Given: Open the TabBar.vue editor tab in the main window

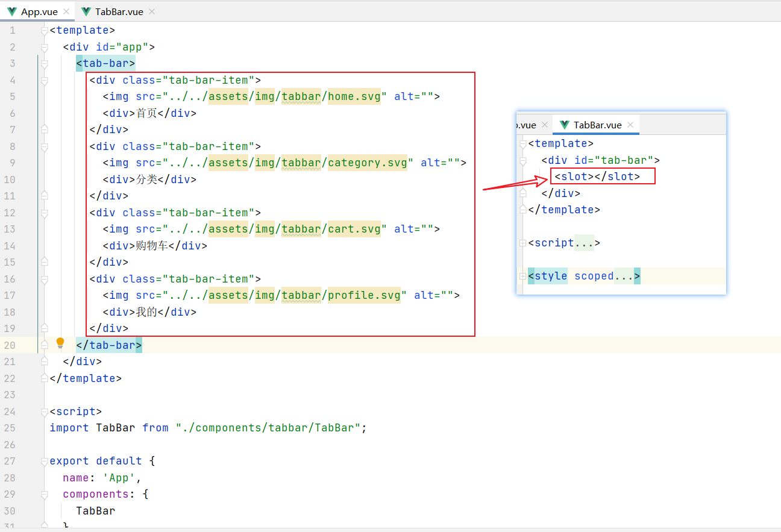Looking at the screenshot, I should tap(119, 11).
